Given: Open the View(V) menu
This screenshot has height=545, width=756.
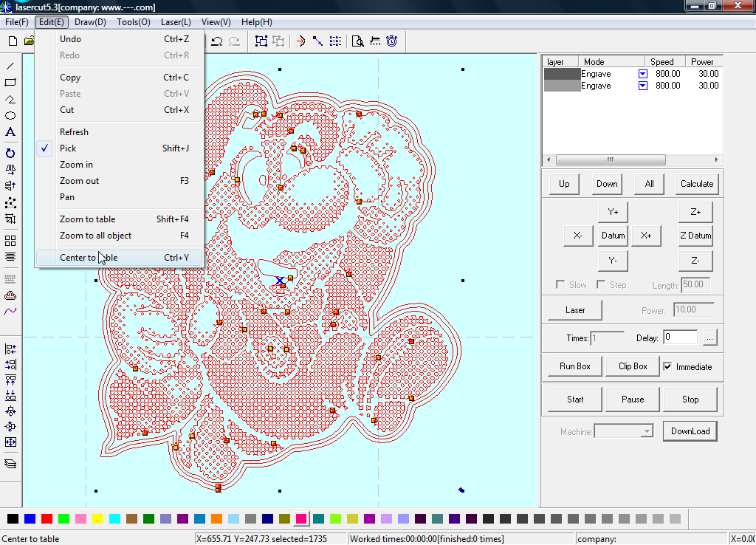Looking at the screenshot, I should (216, 22).
